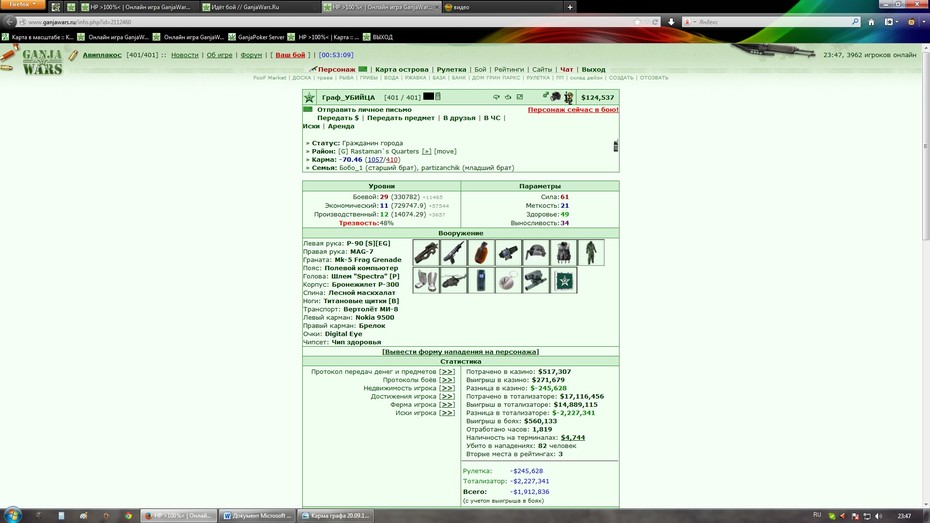Open the Отправить личное письмо link
Image resolution: width=930 pixels, height=523 pixels.
pos(364,110)
